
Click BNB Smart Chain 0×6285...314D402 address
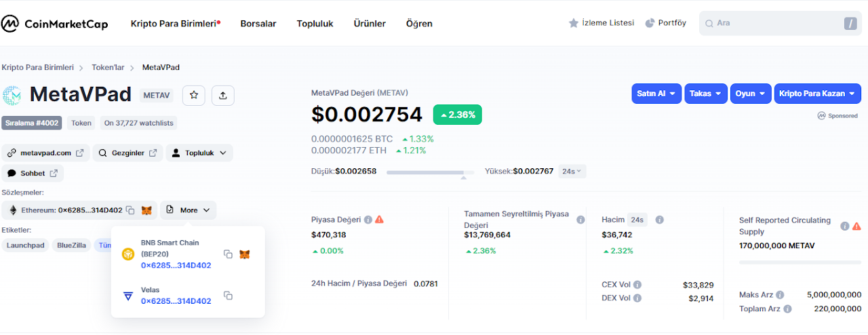176,265
